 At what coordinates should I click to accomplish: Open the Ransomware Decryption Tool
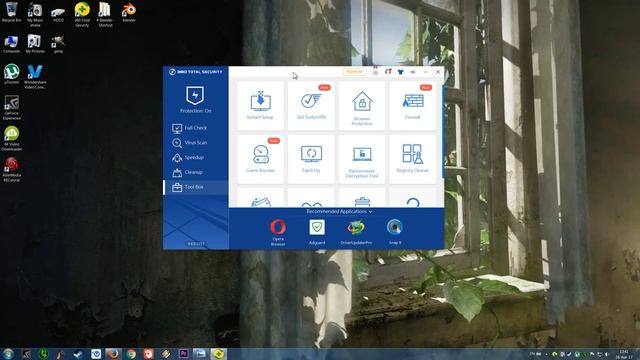(362, 159)
